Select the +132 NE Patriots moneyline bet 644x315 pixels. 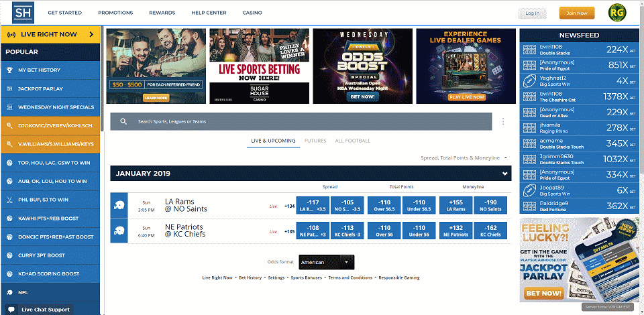click(x=455, y=231)
